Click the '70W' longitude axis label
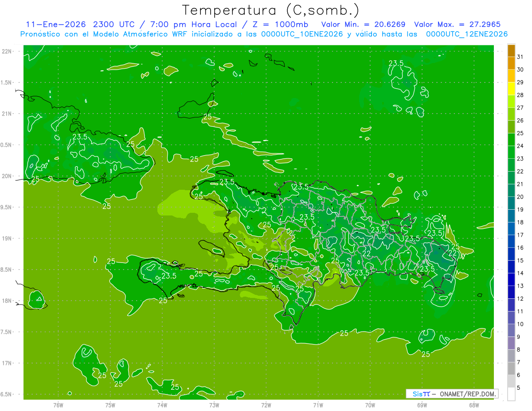 [x=370, y=405]
